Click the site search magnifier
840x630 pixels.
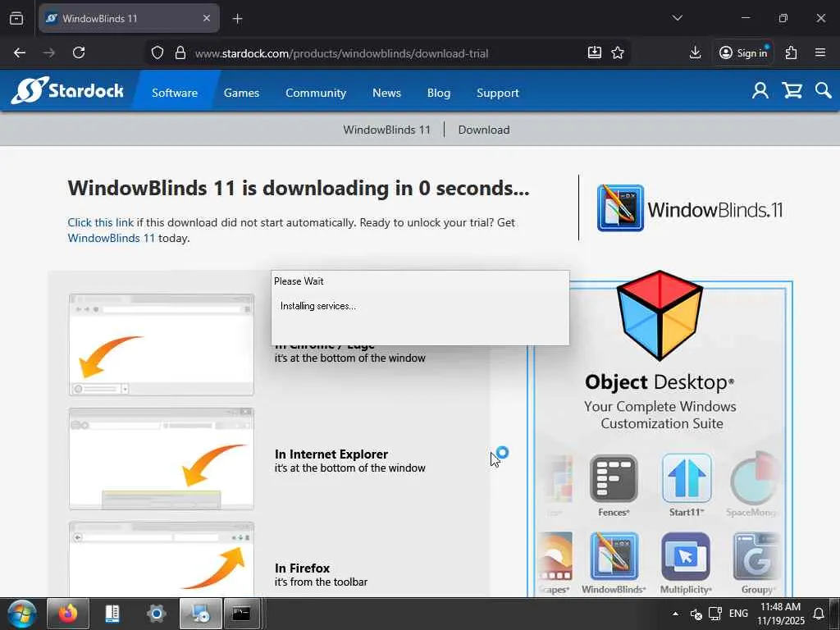tap(823, 90)
